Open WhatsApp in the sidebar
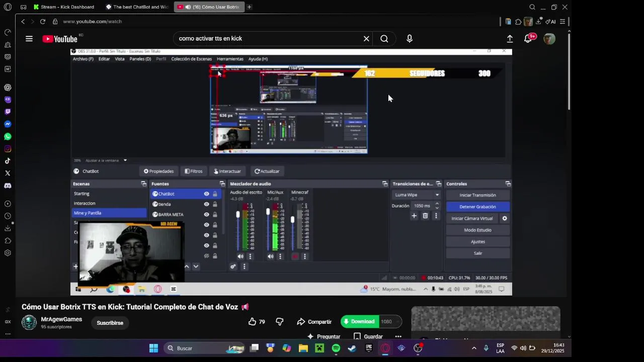Viewport: 644px width, 362px height. point(8,136)
